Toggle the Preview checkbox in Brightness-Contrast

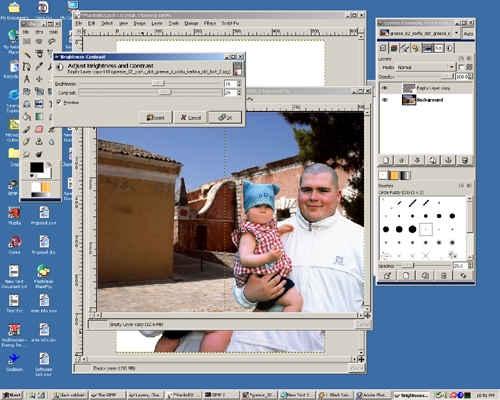point(59,102)
